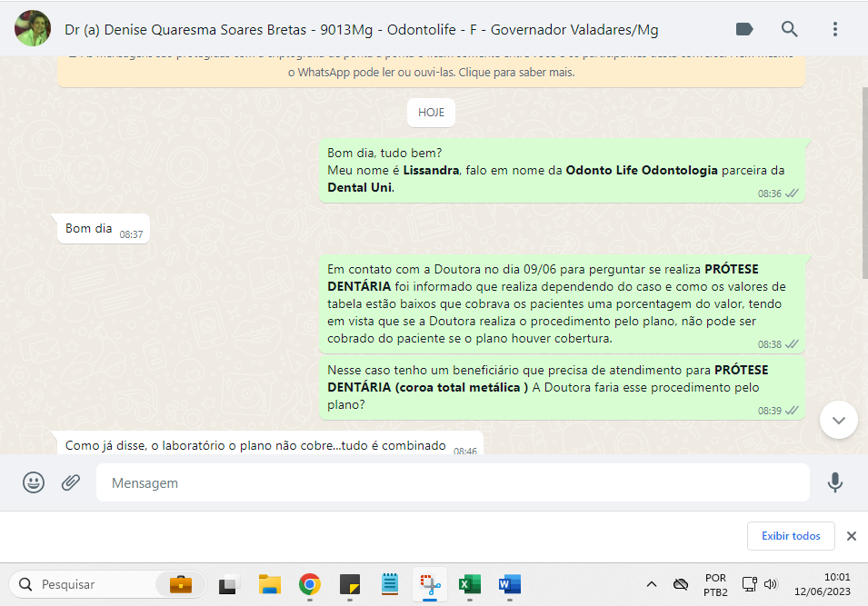This screenshot has height=606, width=868.
Task: Click the contact name in the header
Action: click(361, 29)
